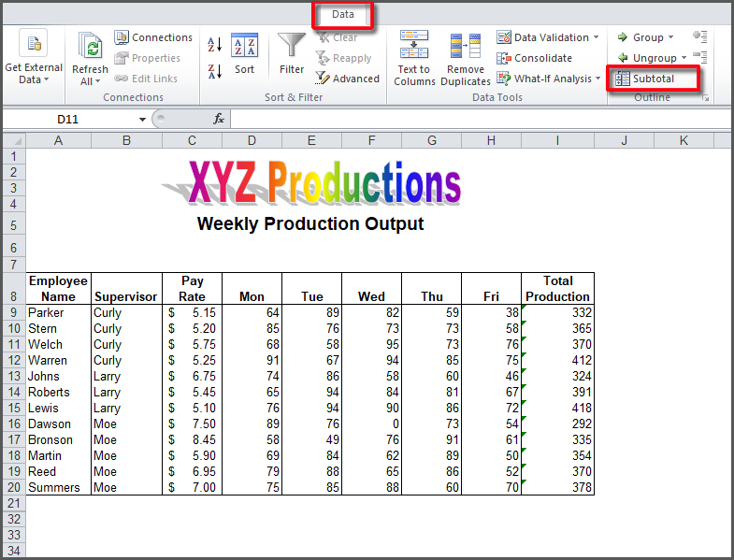Viewport: 734px width, 560px height.
Task: Click Weekly Production Output heading
Action: point(309,223)
